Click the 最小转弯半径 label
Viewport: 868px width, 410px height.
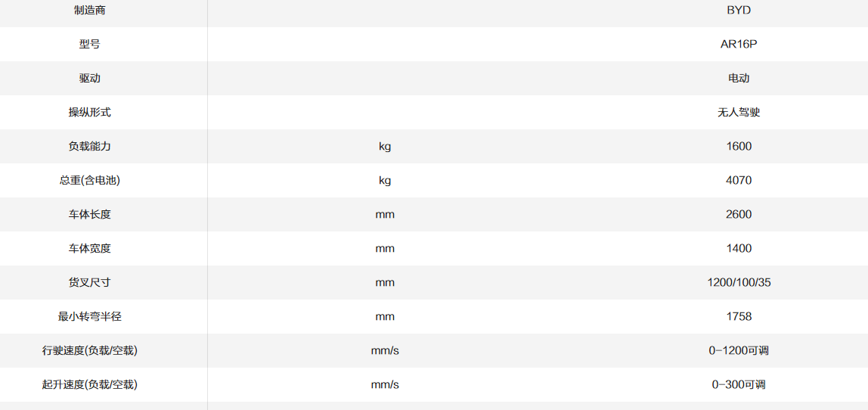(90, 316)
